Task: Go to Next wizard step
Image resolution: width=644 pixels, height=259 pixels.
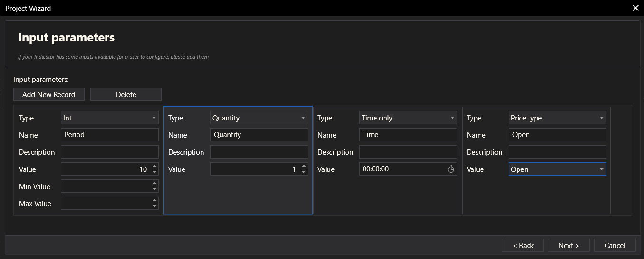Action: pos(568,245)
